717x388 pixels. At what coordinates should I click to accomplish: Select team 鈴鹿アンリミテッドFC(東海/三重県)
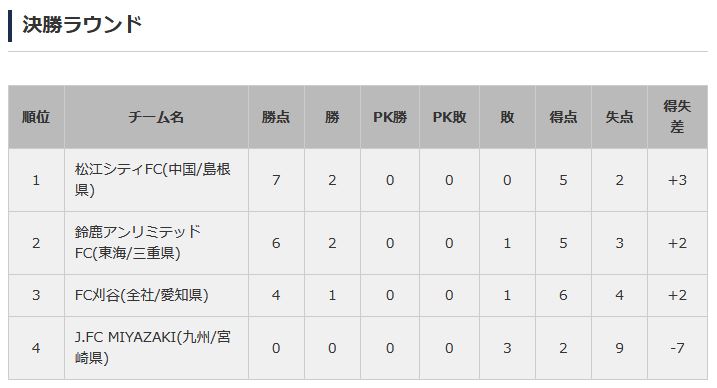[138, 242]
